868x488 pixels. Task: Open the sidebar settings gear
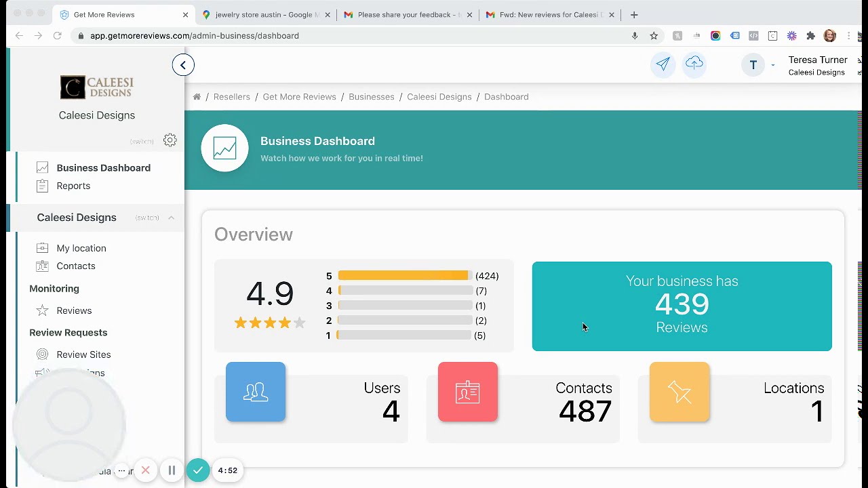tap(170, 140)
